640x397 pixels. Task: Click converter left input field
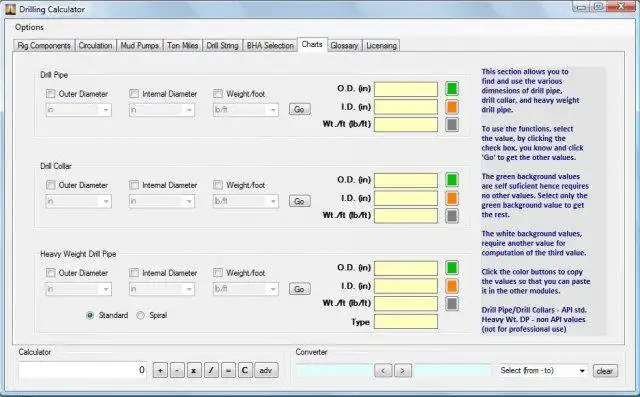pyautogui.click(x=334, y=370)
